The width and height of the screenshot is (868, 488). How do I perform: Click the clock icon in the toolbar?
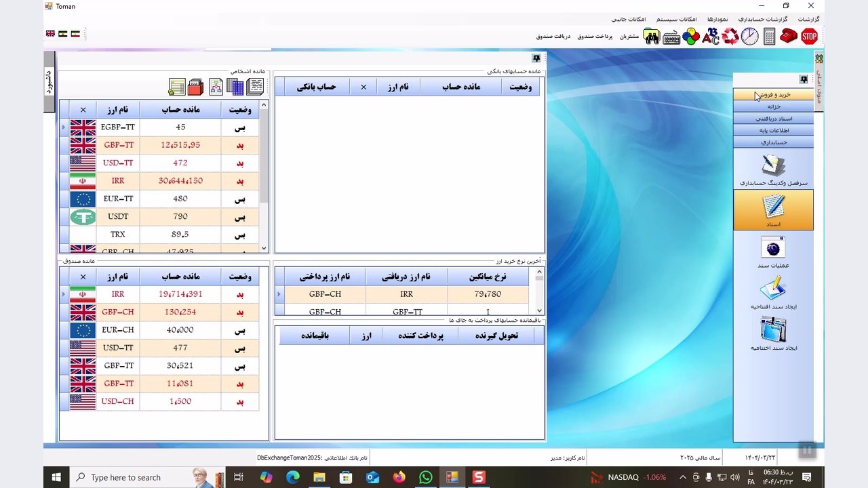click(750, 37)
